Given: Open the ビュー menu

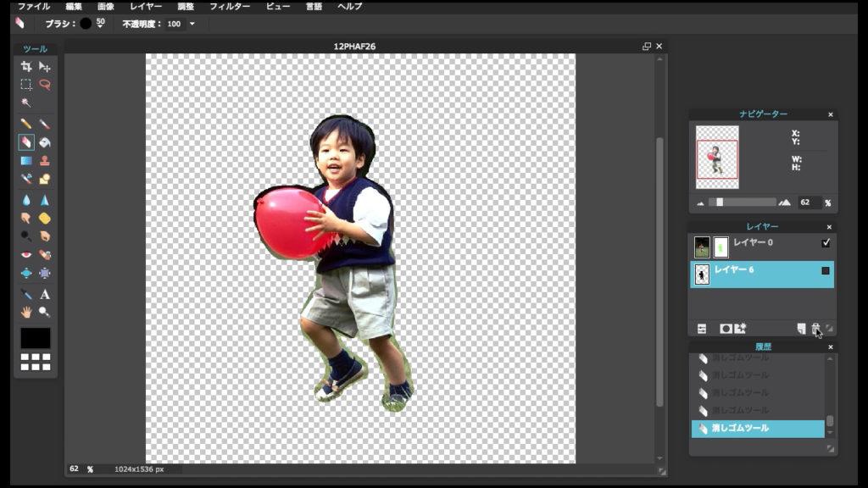Looking at the screenshot, I should pos(278,7).
